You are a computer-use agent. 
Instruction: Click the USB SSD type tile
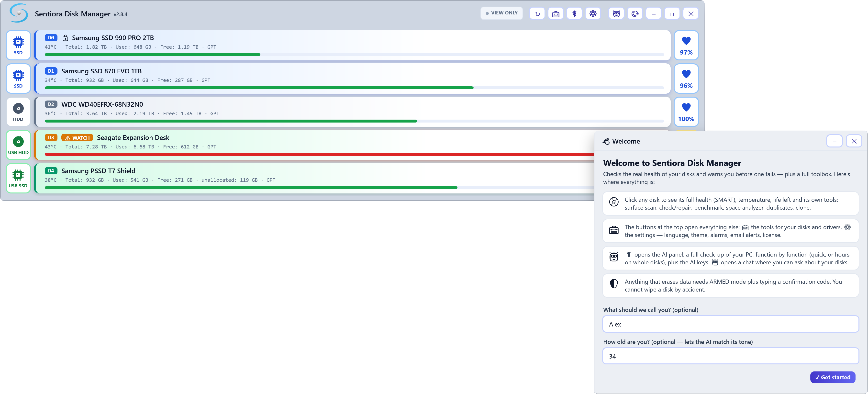coord(18,178)
